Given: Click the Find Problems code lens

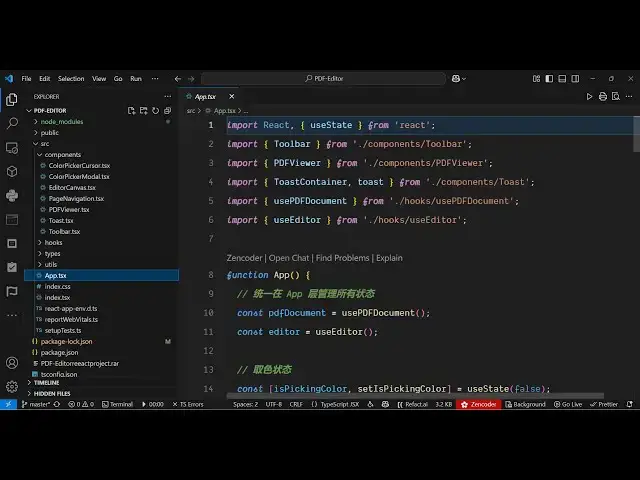Looking at the screenshot, I should pyautogui.click(x=342, y=258).
